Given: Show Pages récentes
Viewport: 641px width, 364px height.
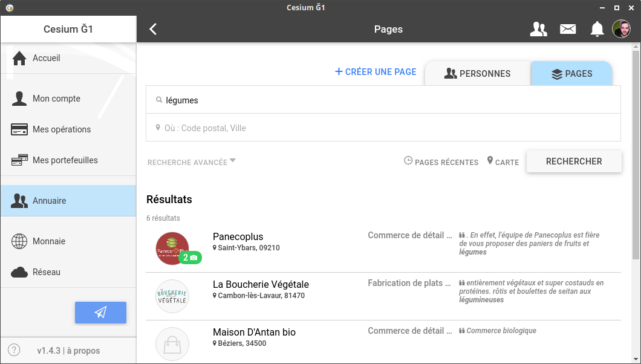Looking at the screenshot, I should [441, 162].
